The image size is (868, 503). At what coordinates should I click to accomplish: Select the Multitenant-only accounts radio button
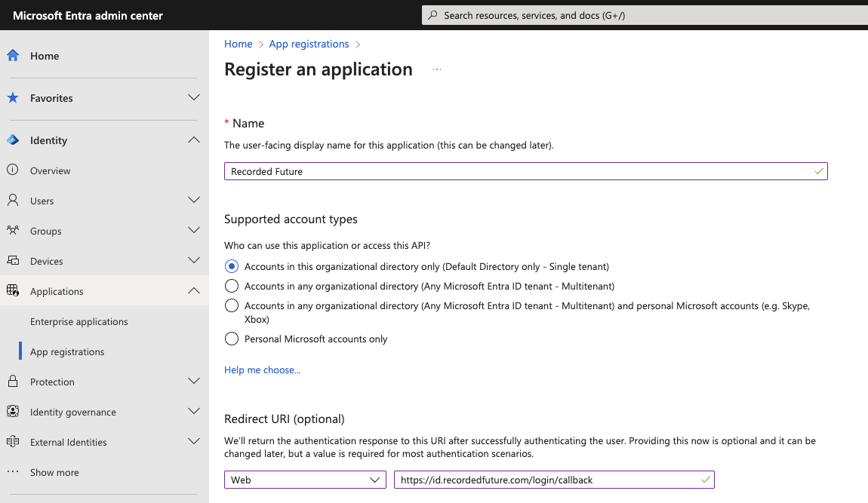click(232, 286)
